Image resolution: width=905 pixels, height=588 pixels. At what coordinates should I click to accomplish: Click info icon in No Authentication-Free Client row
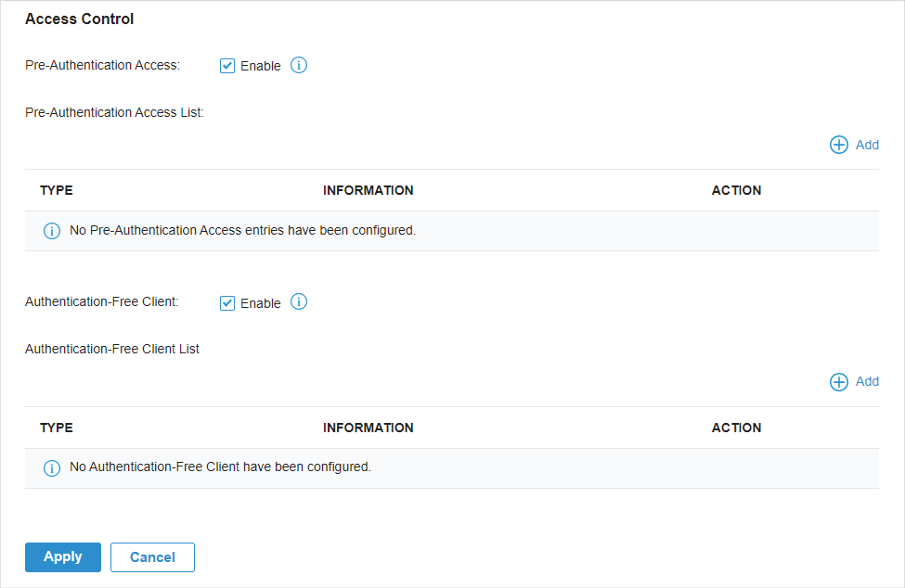coord(52,468)
